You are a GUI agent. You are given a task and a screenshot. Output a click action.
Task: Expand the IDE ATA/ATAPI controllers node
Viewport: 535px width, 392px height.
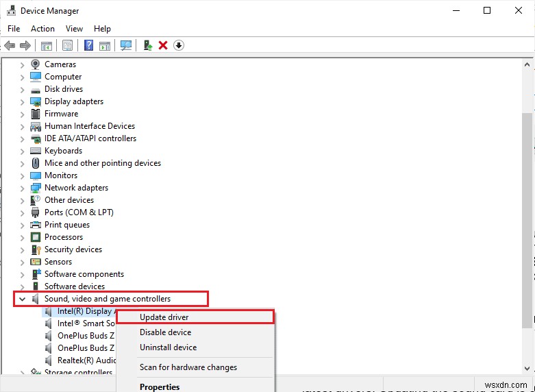point(22,138)
